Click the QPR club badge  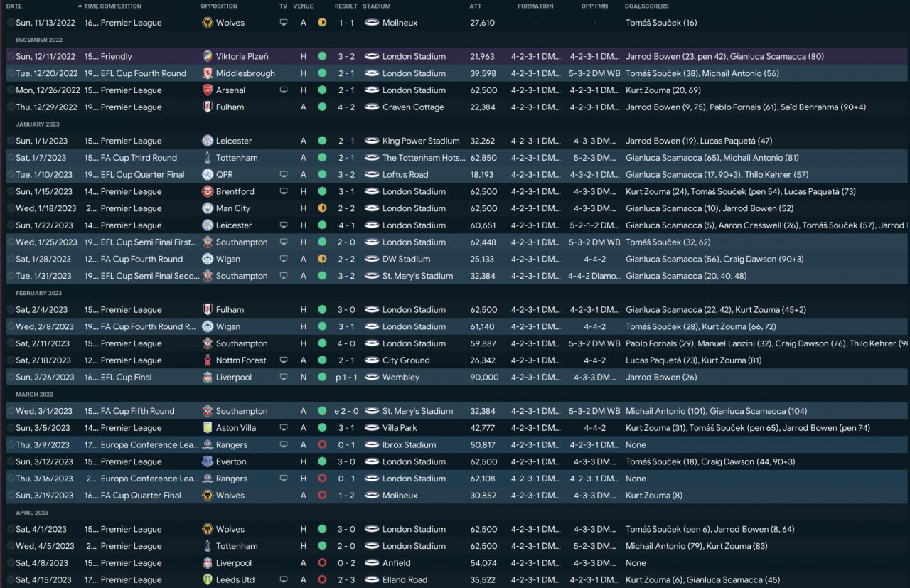[208, 175]
